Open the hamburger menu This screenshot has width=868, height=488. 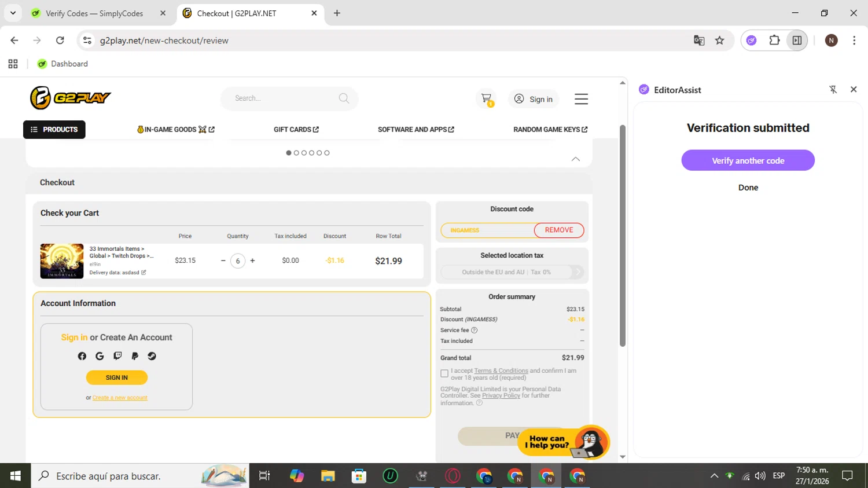click(581, 99)
